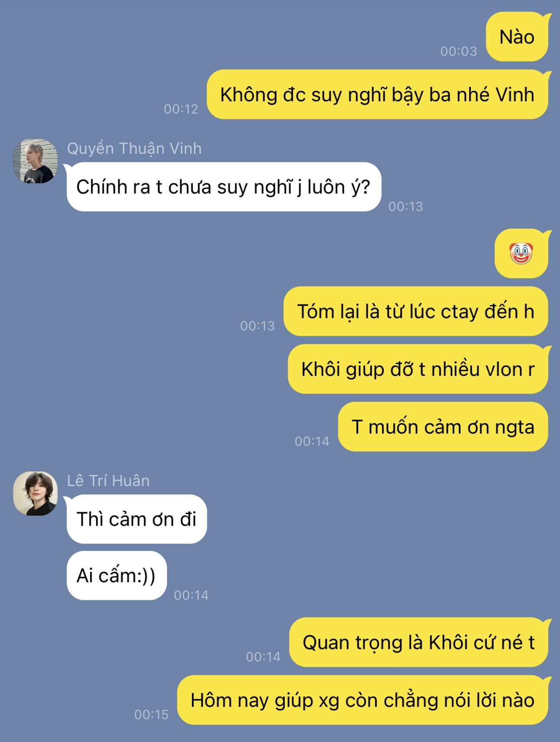The height and width of the screenshot is (742, 560).
Task: Tap the 00:03 timestamp beside 'Nào'
Action: [x=458, y=51]
